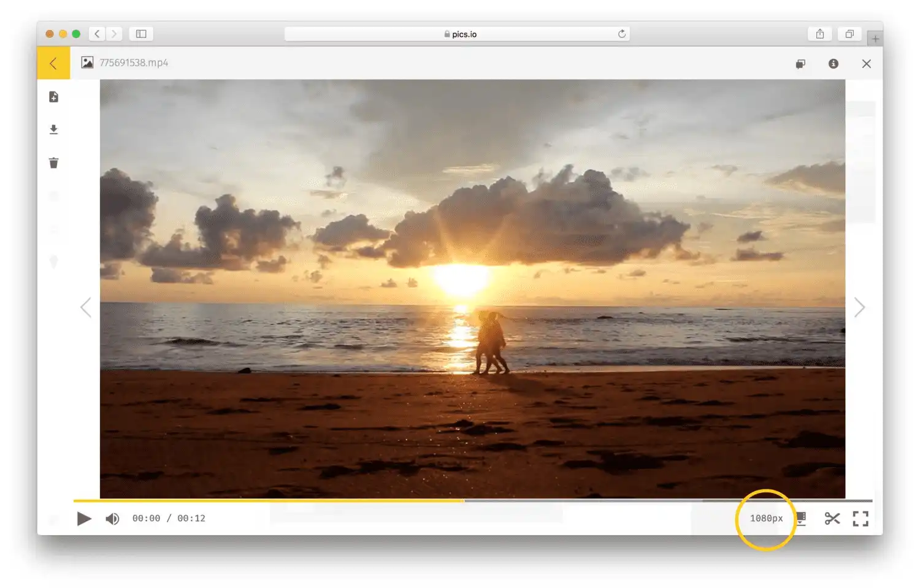Show all Safari tabs

pyautogui.click(x=849, y=34)
